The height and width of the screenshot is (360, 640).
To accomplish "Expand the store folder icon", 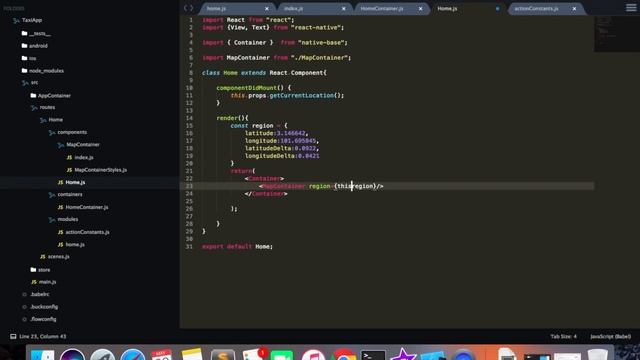I will [x=33, y=270].
